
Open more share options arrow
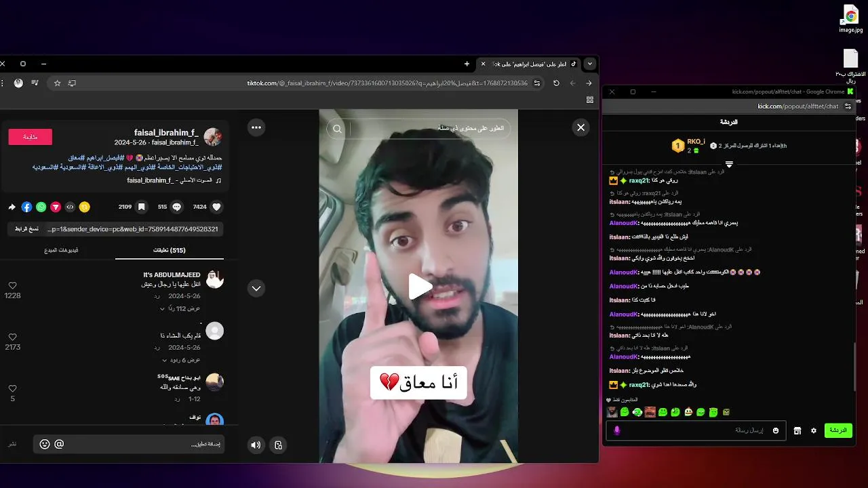[x=12, y=207]
